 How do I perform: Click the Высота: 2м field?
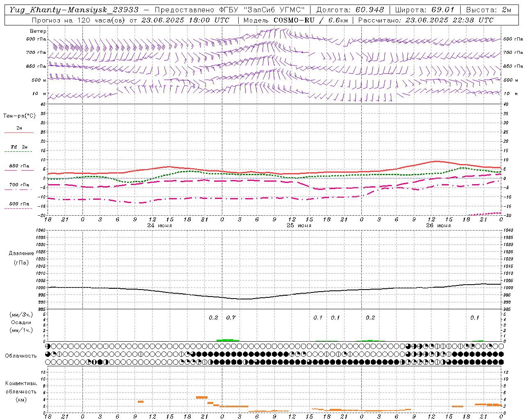click(x=488, y=10)
